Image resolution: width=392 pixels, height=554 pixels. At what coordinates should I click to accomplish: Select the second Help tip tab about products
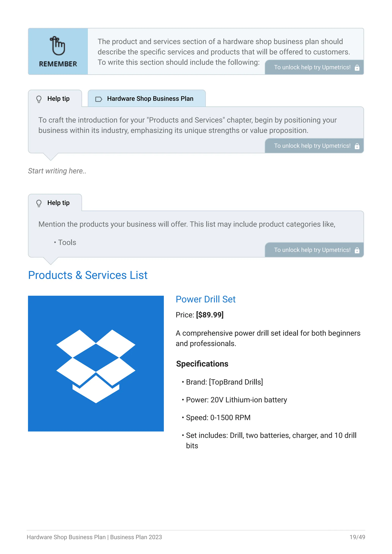tap(55, 203)
